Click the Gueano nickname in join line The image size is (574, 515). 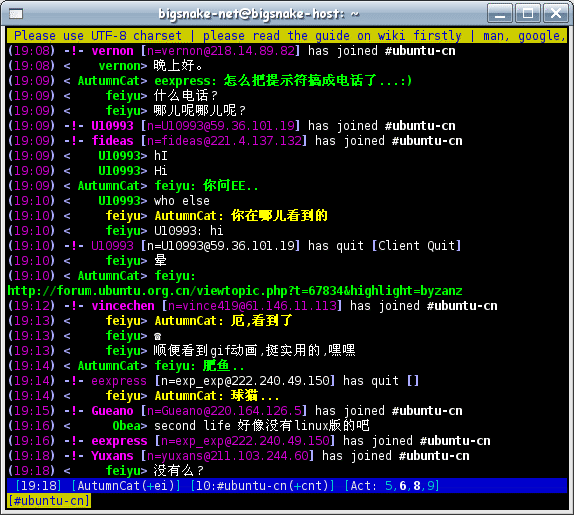[112, 411]
